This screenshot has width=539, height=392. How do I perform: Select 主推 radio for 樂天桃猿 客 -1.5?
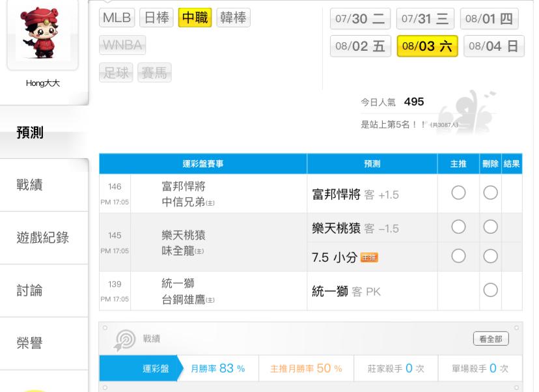point(458,227)
